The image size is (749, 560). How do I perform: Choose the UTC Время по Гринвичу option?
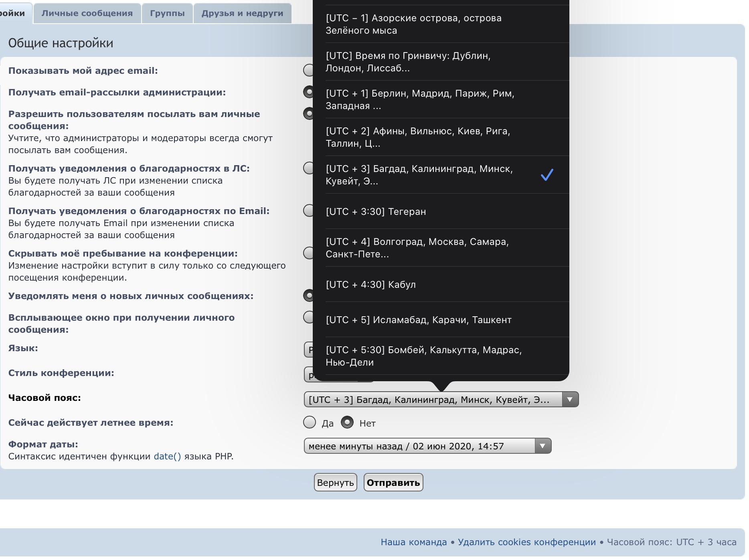[441, 62]
